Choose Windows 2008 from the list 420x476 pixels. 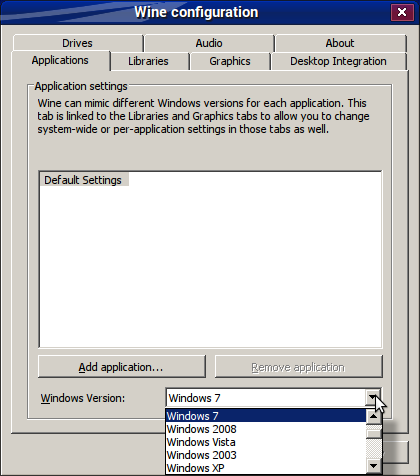[266, 429]
